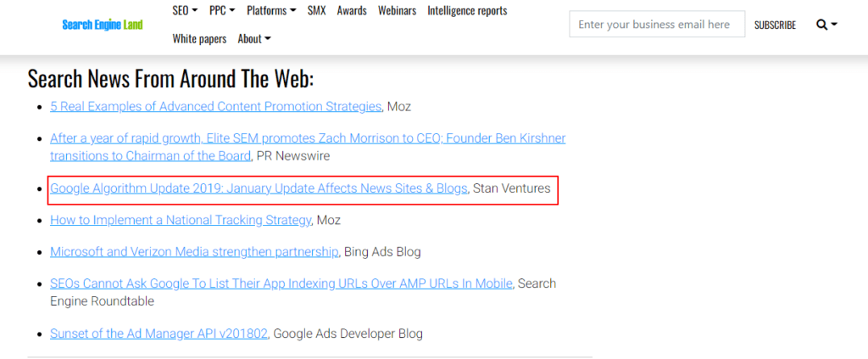Select Webinars in the navigation bar
The image size is (868, 359).
pyautogui.click(x=397, y=11)
